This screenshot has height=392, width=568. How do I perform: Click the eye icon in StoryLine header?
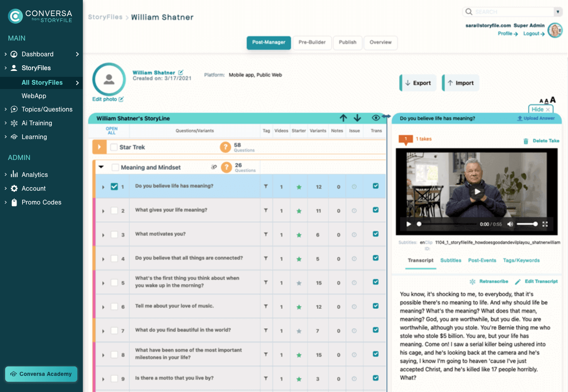tap(376, 118)
